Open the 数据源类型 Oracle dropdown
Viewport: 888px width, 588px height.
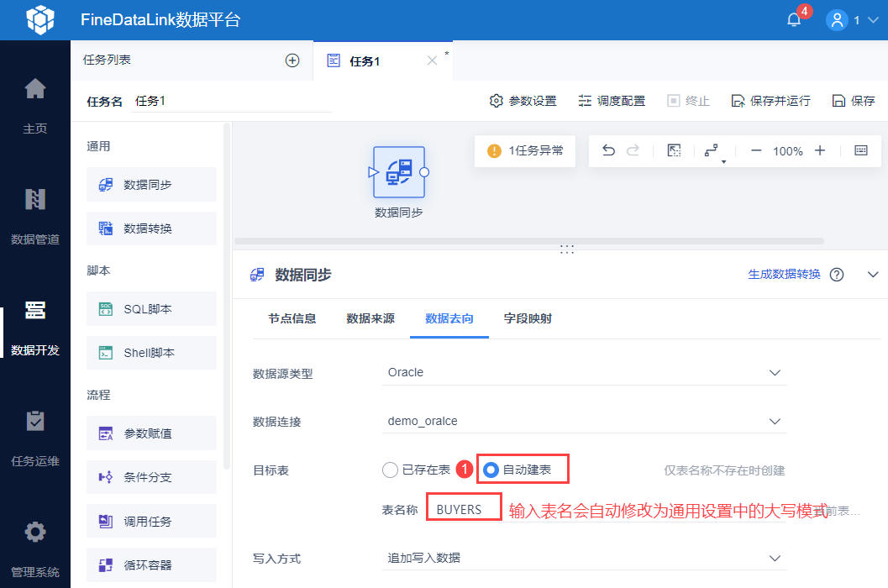[584, 373]
